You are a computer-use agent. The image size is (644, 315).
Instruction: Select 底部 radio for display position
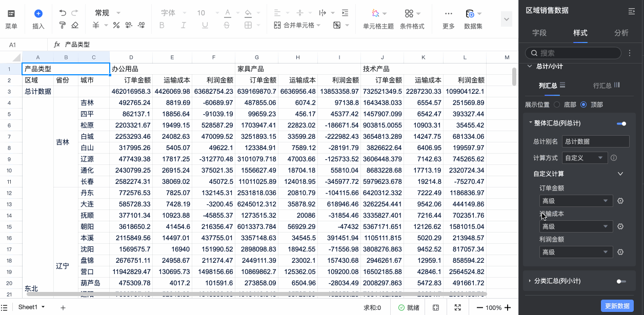(557, 104)
